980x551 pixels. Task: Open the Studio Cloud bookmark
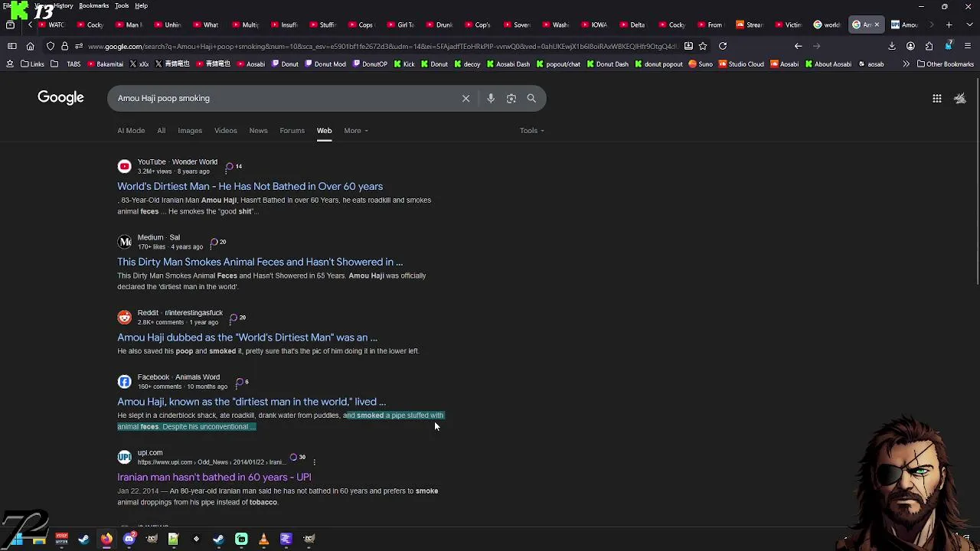740,64
